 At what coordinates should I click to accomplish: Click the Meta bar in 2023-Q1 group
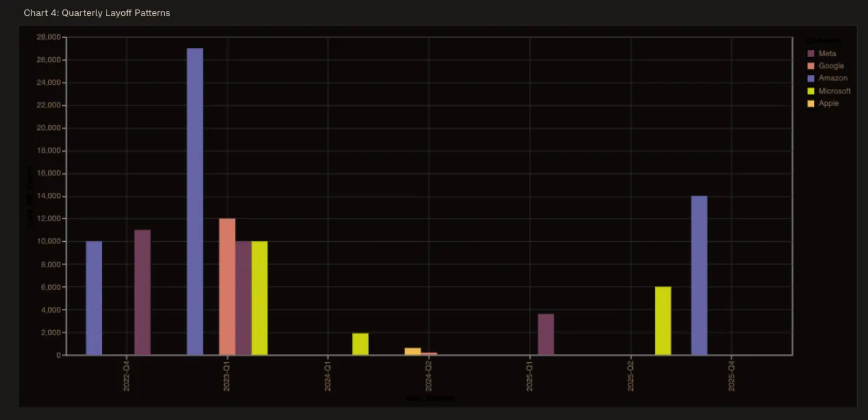click(243, 298)
